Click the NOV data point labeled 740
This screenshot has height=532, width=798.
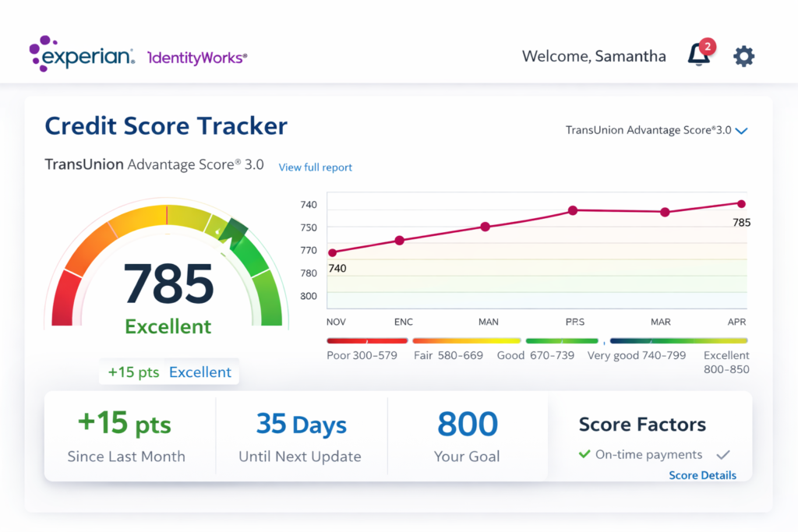click(333, 252)
